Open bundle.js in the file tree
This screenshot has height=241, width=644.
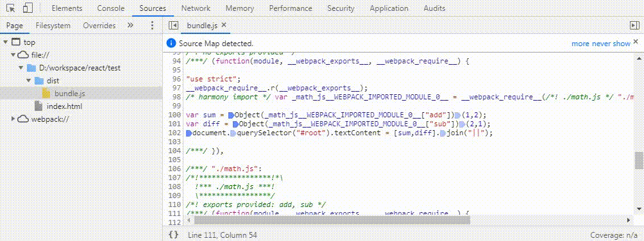tap(70, 94)
